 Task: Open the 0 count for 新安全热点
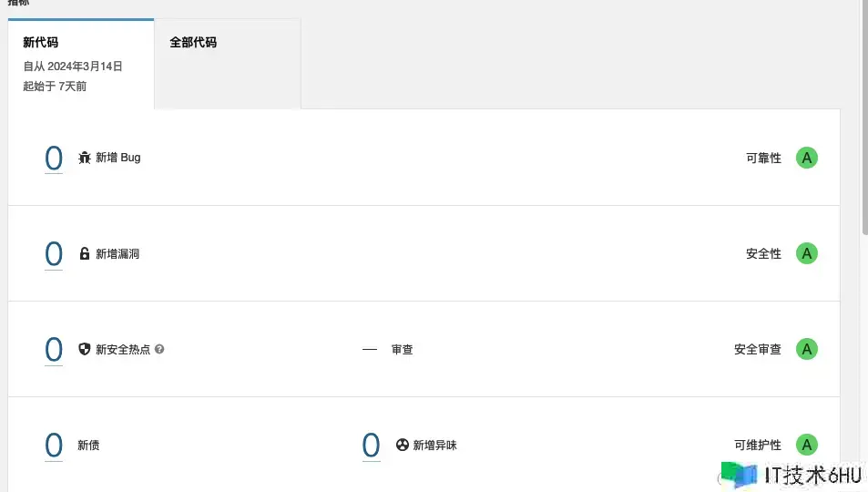coord(54,350)
